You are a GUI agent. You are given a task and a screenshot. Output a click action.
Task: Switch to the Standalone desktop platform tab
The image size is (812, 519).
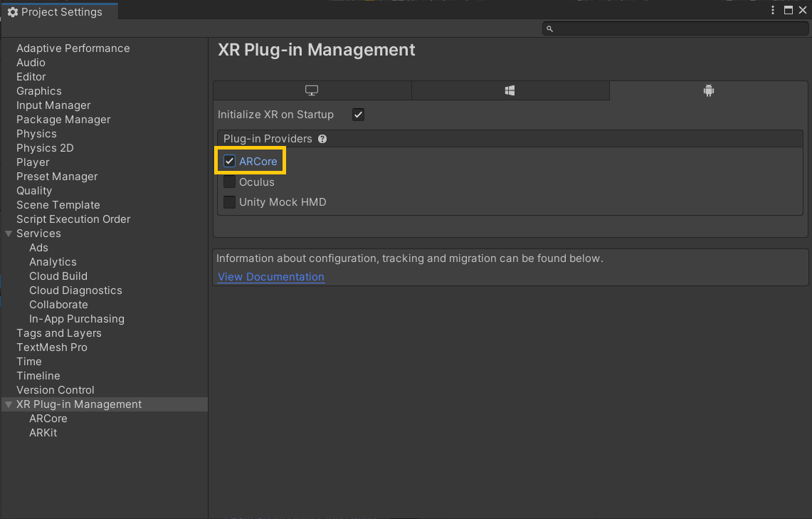312,90
